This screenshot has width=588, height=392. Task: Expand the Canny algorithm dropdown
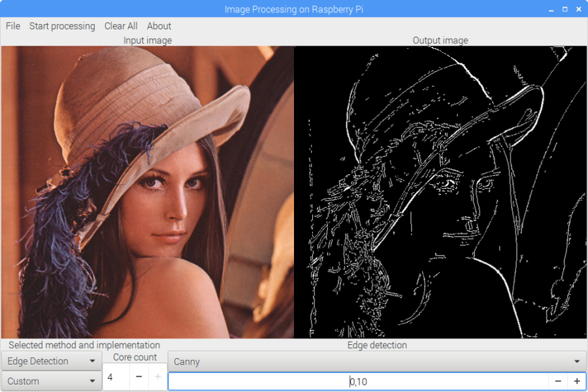(x=377, y=361)
